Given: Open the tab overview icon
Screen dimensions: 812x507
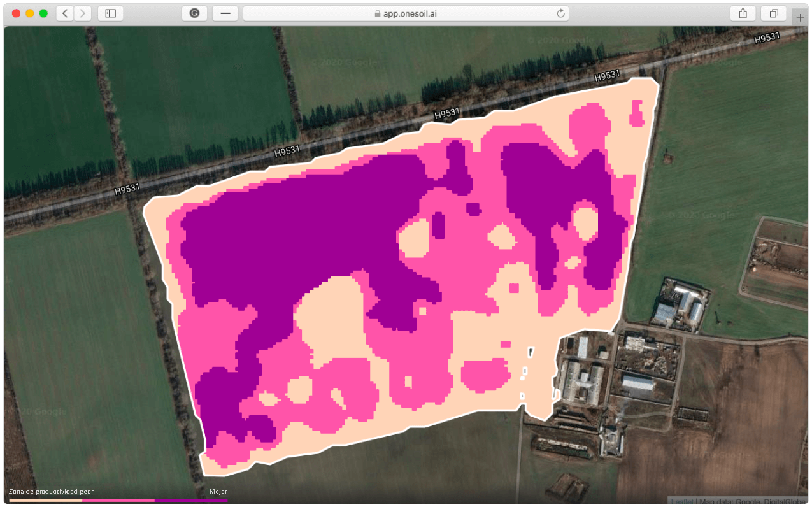Looking at the screenshot, I should [773, 13].
